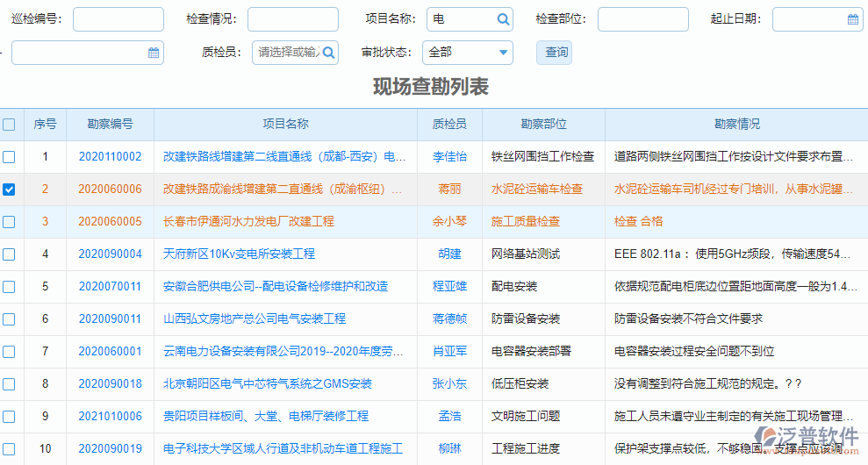The image size is (868, 465).
Task: Open project 天府新区10Kv变电所安装工程
Action: [239, 254]
